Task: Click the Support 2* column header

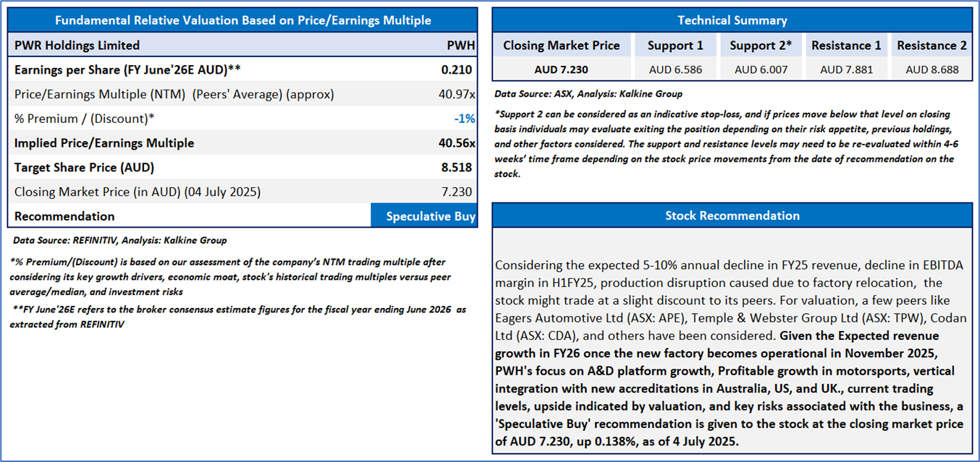Action: click(761, 46)
